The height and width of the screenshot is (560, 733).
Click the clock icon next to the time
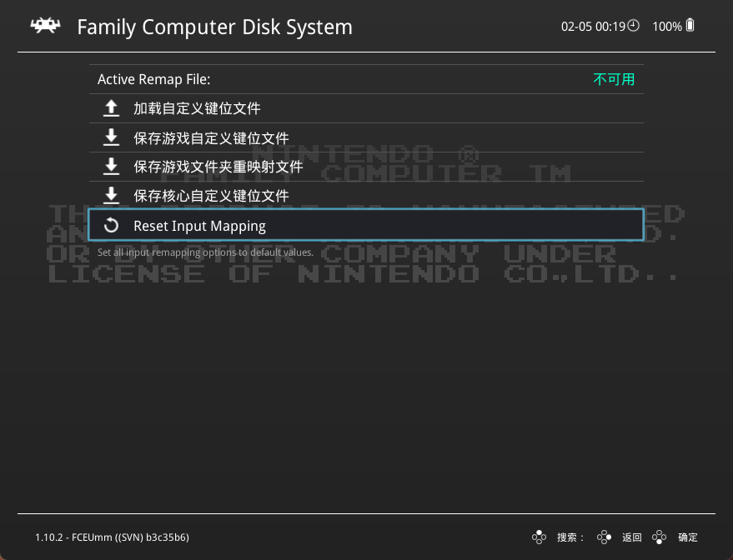[634, 25]
